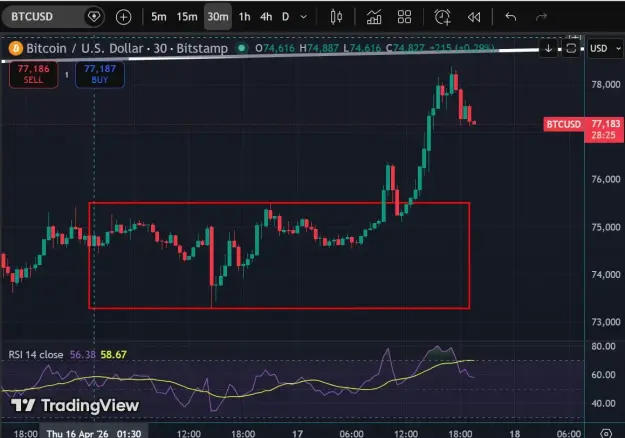The height and width of the screenshot is (438, 625).
Task: Click the BTCUSD 77,183 price label
Action: coord(583,129)
